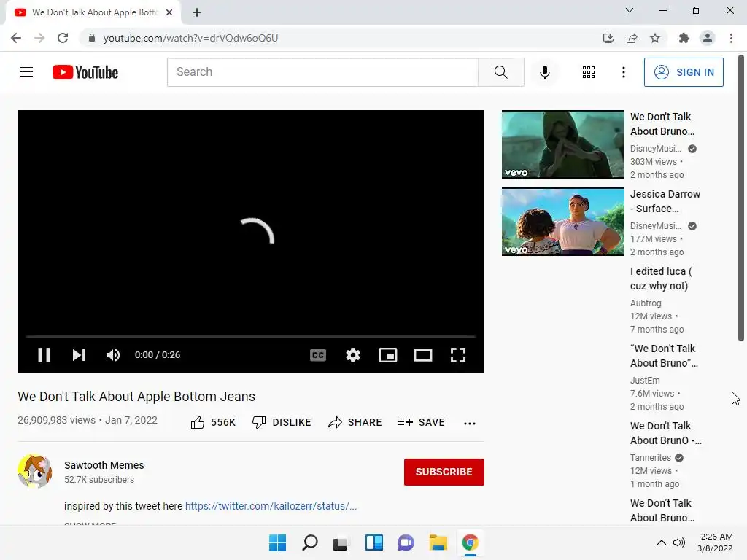The image size is (747, 560).
Task: Open 'I edited luca' video title
Action: tap(661, 279)
